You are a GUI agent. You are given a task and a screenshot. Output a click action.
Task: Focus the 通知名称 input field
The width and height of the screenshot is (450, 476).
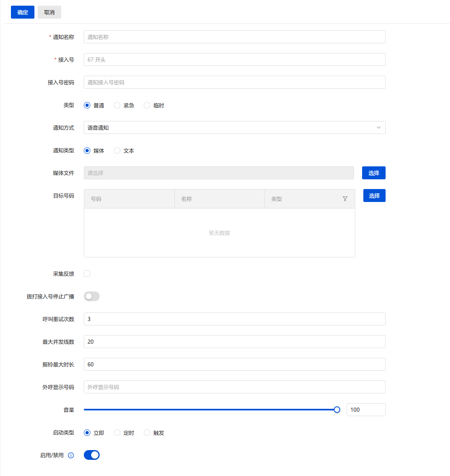[234, 37]
